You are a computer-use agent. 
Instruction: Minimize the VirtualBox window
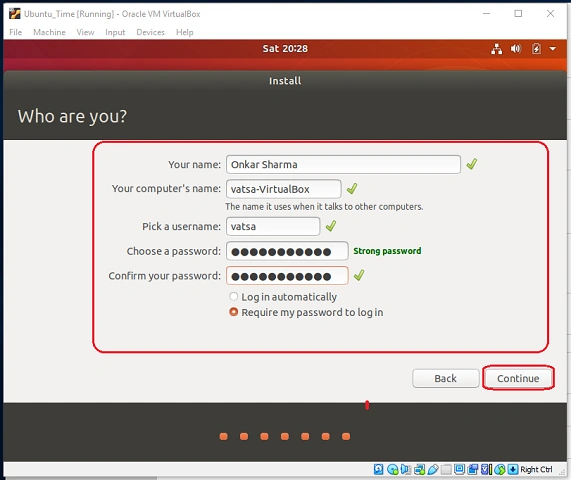[x=486, y=13]
